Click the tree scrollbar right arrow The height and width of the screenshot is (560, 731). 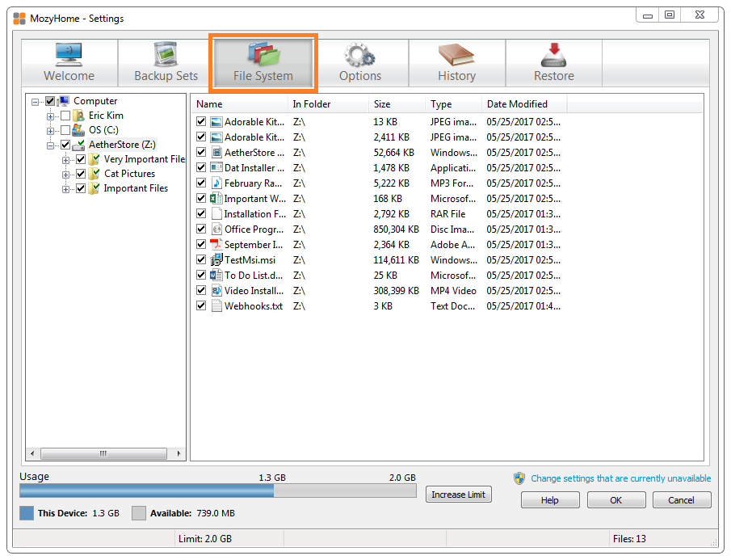point(179,453)
